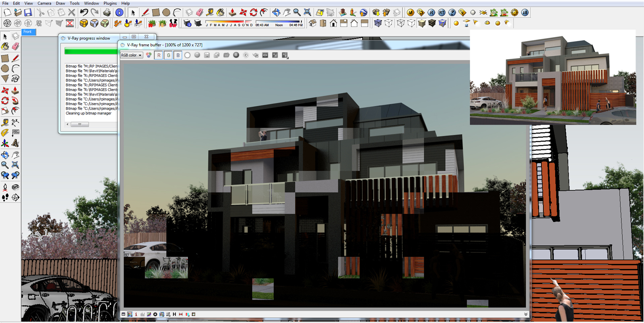Clear image X icon in frame buffer
The height and width of the screenshot is (323, 644).
tap(236, 55)
